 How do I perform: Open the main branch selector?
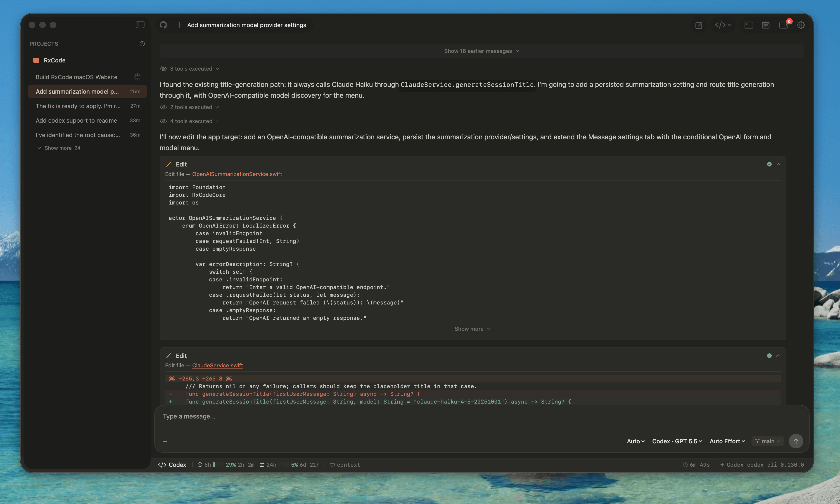point(768,441)
